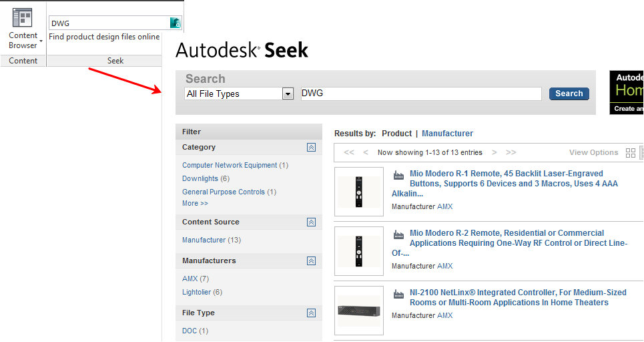The height and width of the screenshot is (342, 644).
Task: Click manufacturer icon beside NI-2100 NetLinx
Action: pos(399,294)
